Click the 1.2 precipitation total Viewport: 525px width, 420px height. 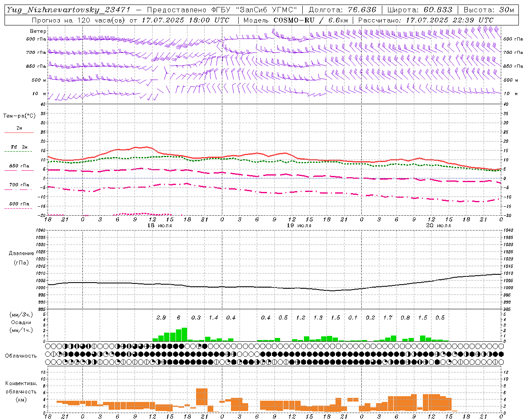point(301,317)
